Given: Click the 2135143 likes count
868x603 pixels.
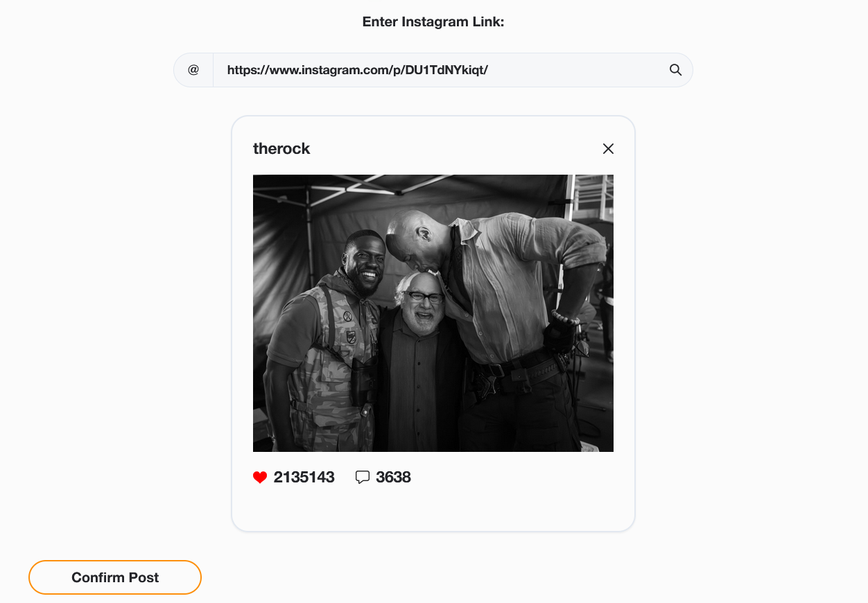Looking at the screenshot, I should coord(304,477).
